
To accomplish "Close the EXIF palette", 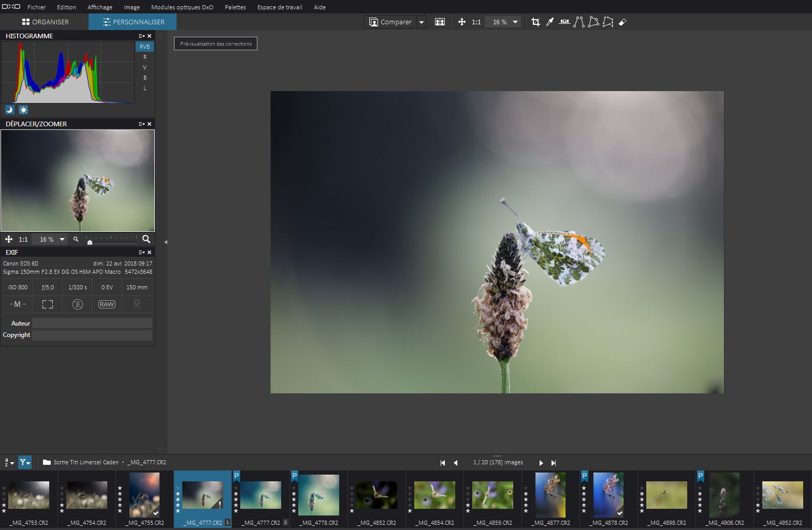I will tap(150, 252).
